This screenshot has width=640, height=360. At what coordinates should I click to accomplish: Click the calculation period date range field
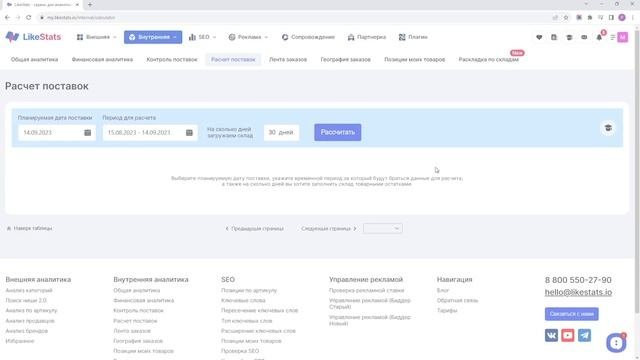[150, 133]
